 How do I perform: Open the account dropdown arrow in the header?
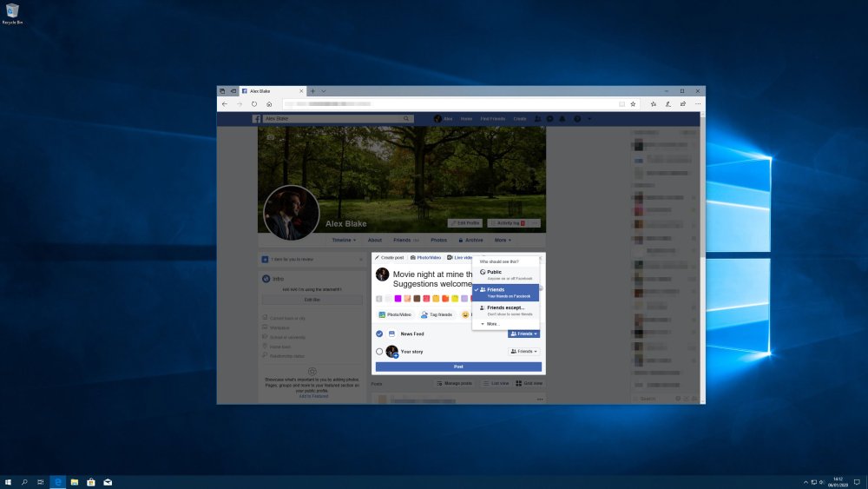[x=589, y=118]
